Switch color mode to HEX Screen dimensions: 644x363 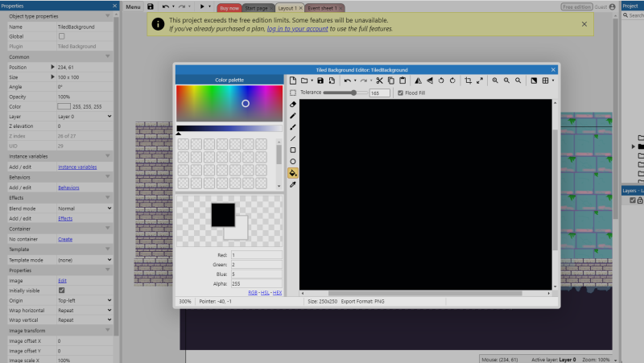277,293
